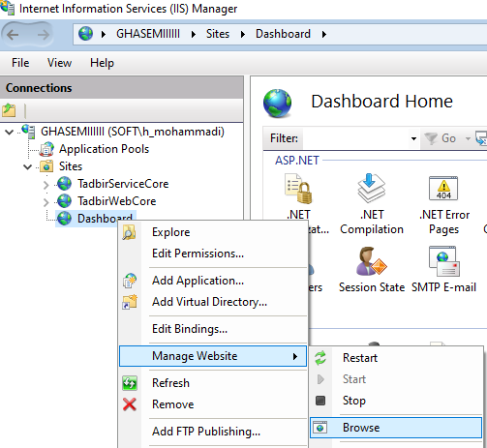The width and height of the screenshot is (487, 448).
Task: Click Stop in Manage Website submenu
Action: pos(396,401)
